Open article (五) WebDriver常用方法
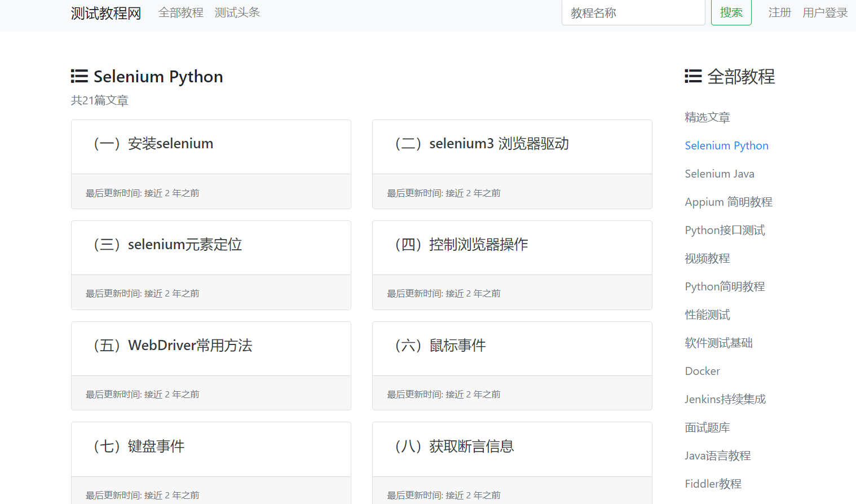Image resolution: width=856 pixels, height=504 pixels. [x=173, y=346]
